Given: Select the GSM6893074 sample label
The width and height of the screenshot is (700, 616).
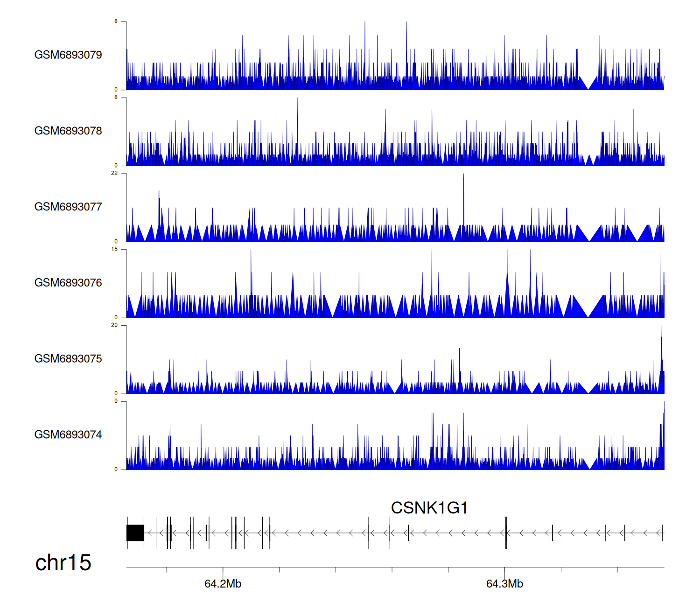Looking at the screenshot, I should pyautogui.click(x=68, y=435).
